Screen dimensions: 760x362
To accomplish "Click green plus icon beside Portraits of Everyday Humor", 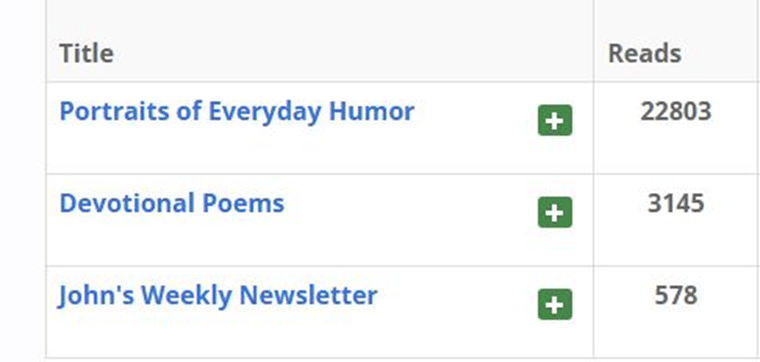I will click(x=555, y=120).
